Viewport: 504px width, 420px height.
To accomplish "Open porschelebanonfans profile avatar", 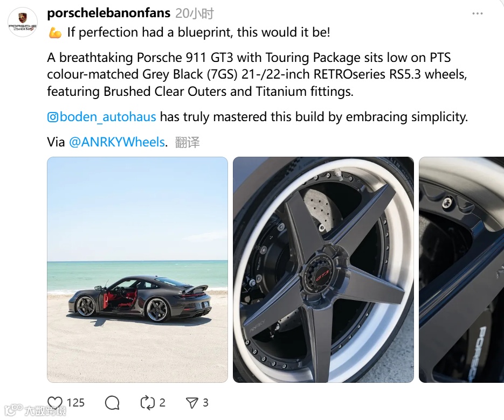I will click(23, 22).
